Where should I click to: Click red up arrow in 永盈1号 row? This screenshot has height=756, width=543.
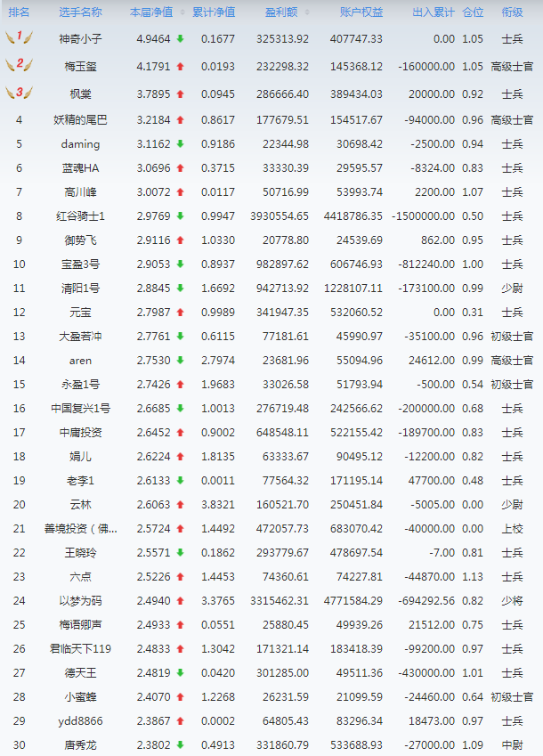180,385
